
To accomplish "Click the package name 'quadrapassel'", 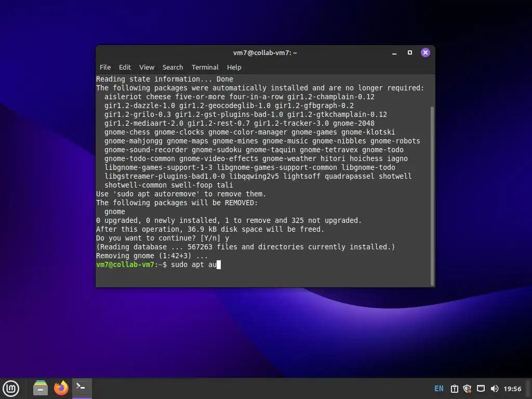I will tap(350, 176).
